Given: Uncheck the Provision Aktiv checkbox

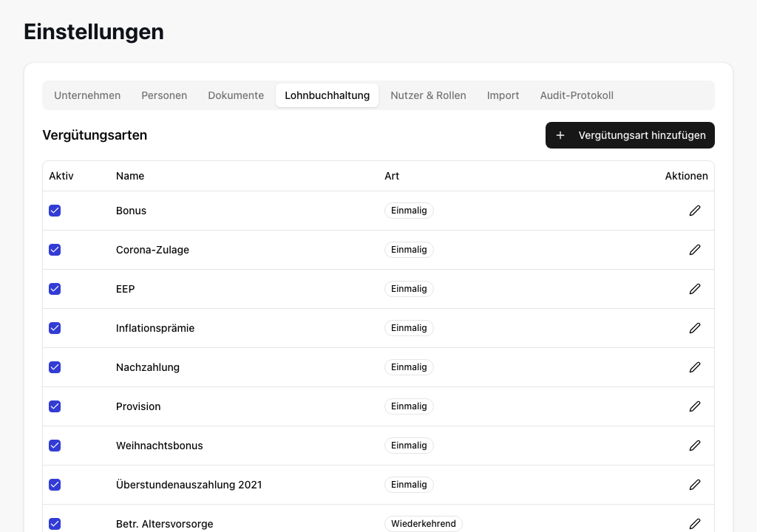Looking at the screenshot, I should coord(55,406).
